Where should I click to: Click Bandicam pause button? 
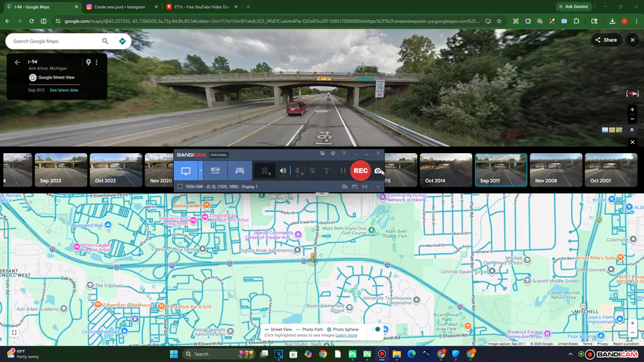pos(343,171)
